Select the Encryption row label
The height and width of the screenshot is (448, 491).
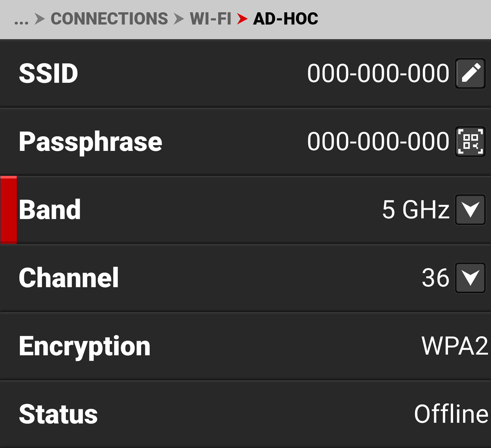click(x=85, y=347)
